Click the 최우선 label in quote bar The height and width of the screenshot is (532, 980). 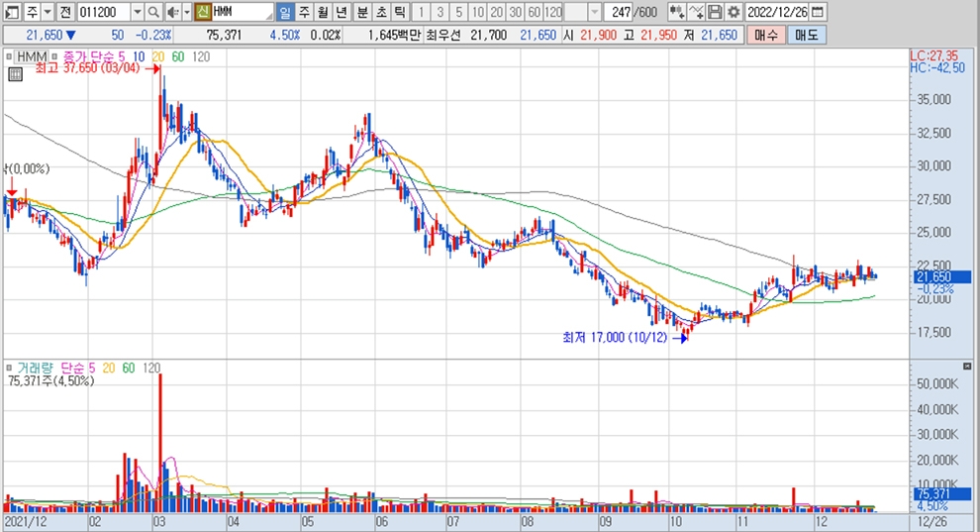click(443, 35)
